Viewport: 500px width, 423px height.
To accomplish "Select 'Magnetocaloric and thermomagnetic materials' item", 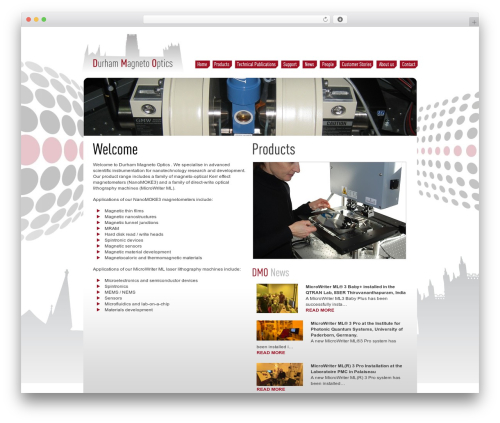I will (153, 258).
